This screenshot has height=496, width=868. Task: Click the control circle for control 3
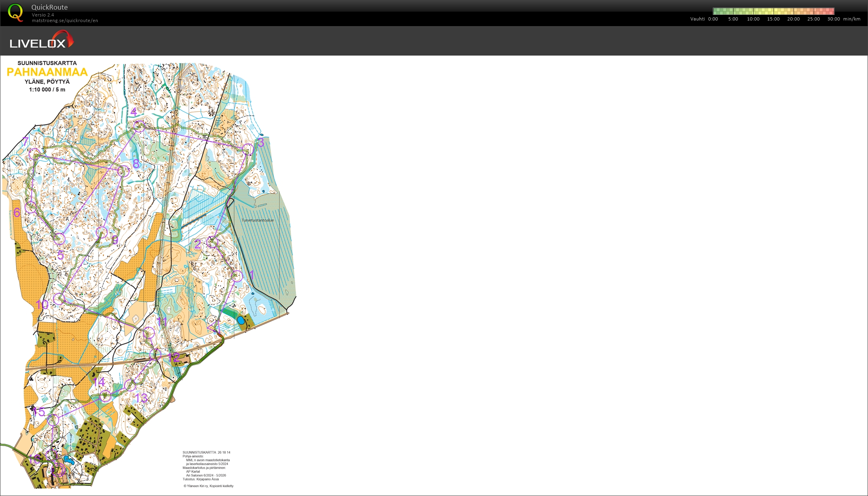click(249, 150)
